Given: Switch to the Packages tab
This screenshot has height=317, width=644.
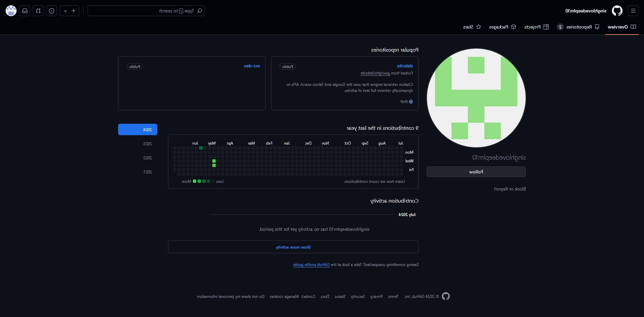Looking at the screenshot, I should click(x=502, y=27).
